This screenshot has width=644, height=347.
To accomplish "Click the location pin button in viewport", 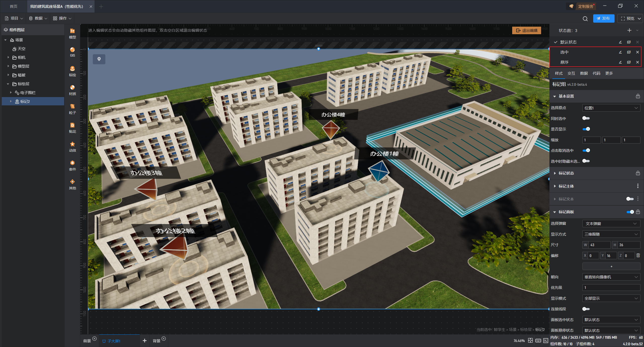I will click(x=99, y=59).
